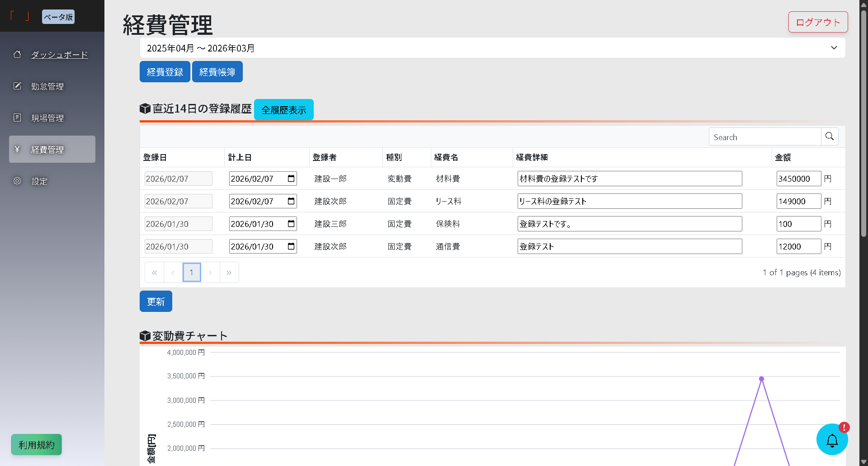Jump to first page with double-arrow icon
The height and width of the screenshot is (466, 868).
pyautogui.click(x=154, y=272)
